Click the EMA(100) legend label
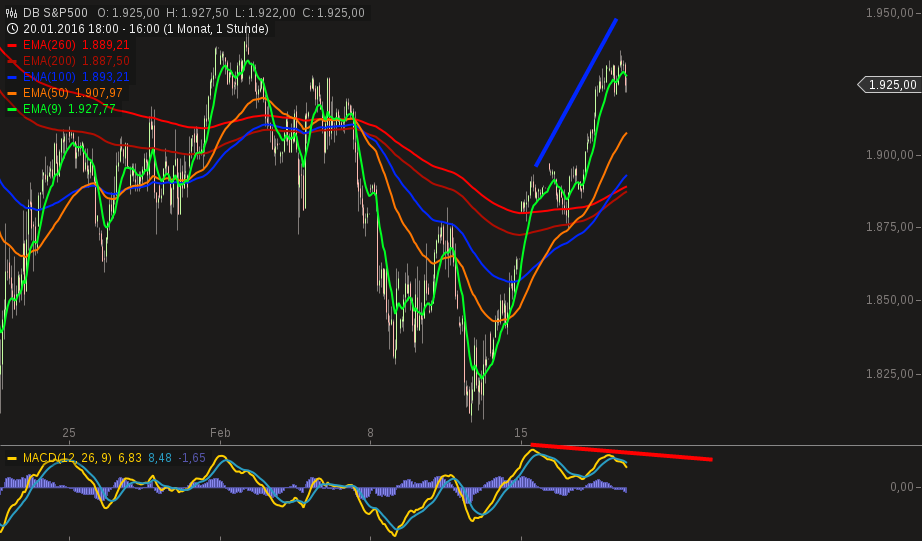 [49, 76]
